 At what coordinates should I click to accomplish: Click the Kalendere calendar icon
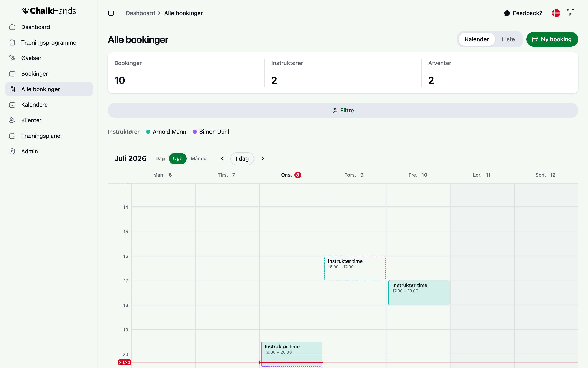(x=12, y=105)
